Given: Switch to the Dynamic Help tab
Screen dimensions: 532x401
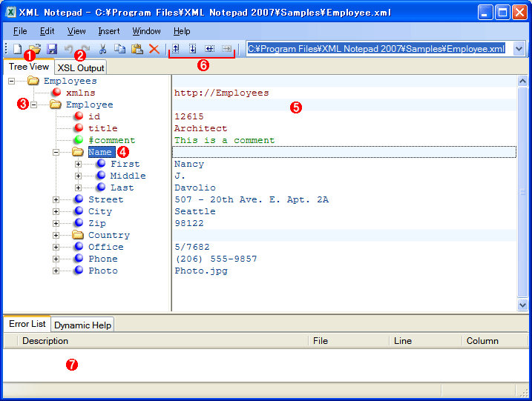Looking at the screenshot, I should pos(82,325).
